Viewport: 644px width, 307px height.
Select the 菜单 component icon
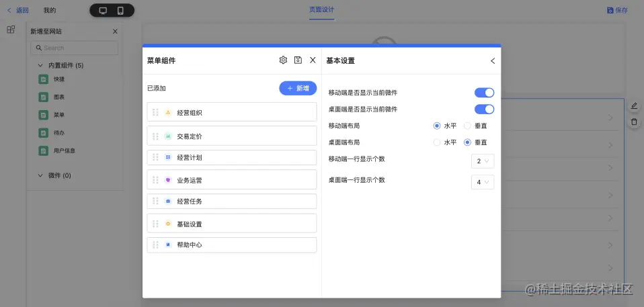(x=43, y=116)
